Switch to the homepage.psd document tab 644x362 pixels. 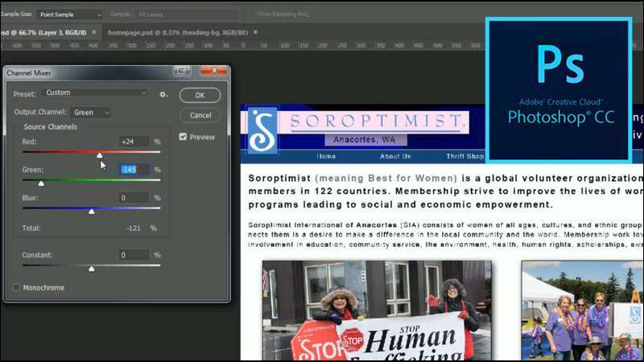(x=178, y=32)
